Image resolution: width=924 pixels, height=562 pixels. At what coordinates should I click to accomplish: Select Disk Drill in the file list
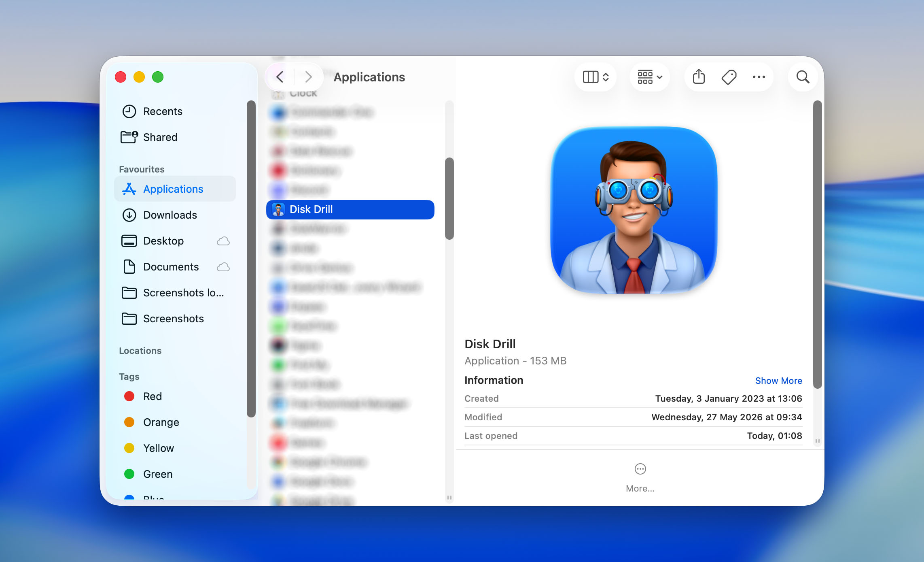coord(350,209)
